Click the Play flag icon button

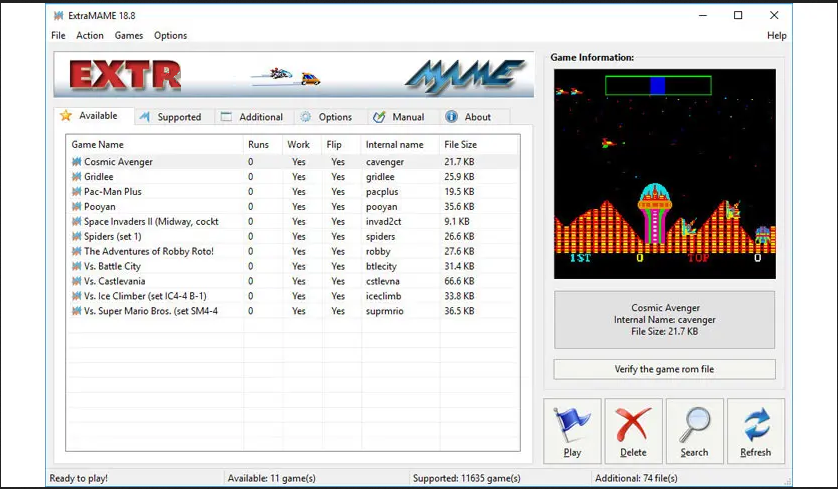tap(572, 424)
